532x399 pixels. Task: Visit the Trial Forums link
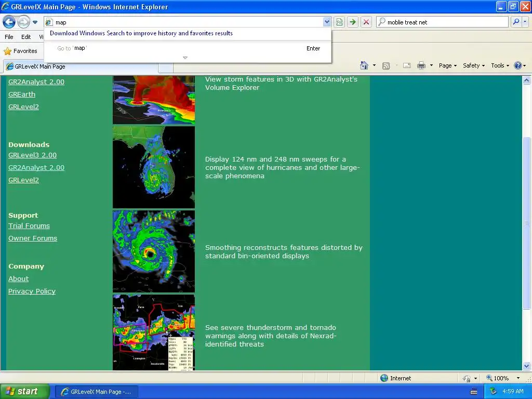tap(29, 226)
